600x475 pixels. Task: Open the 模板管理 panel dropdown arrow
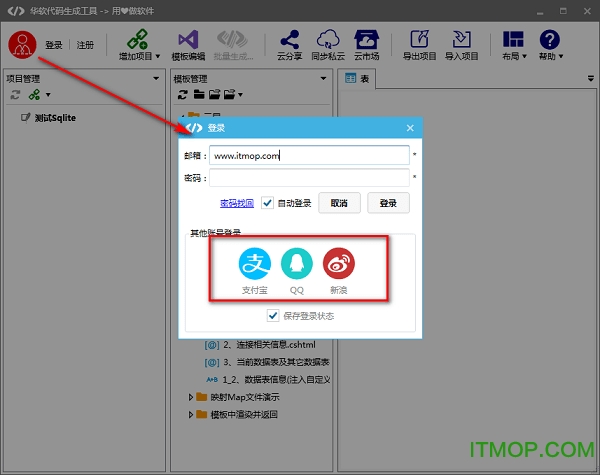click(x=323, y=78)
